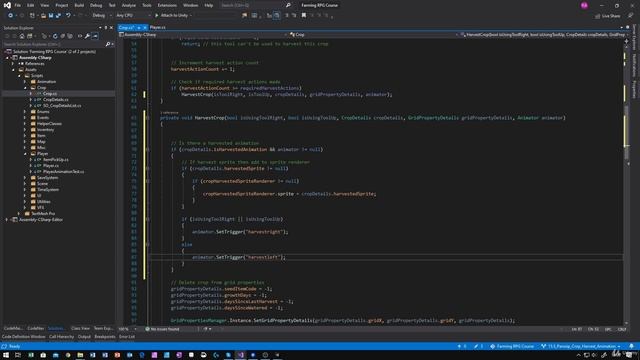Collapse the Assembly-CSharp project node
Screen dimensions: 640x360
7,58
